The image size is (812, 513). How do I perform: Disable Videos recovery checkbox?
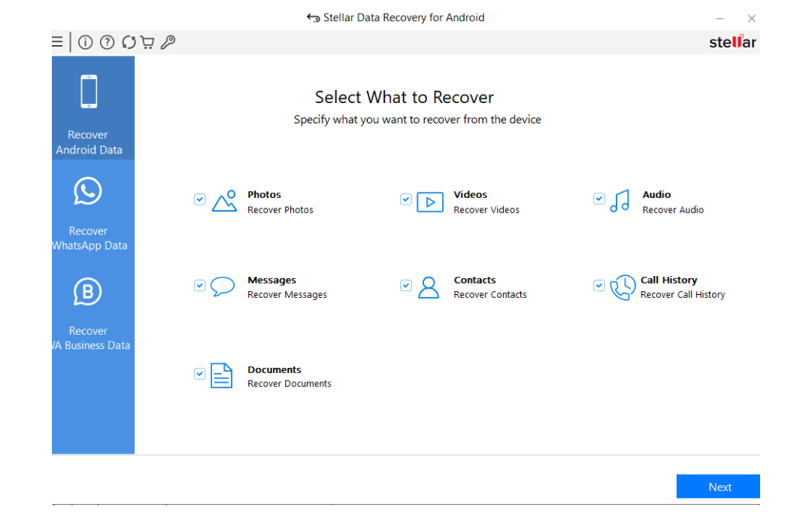[x=405, y=199]
